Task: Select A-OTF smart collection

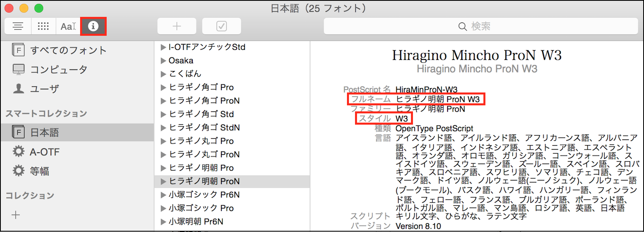Action: pyautogui.click(x=77, y=152)
